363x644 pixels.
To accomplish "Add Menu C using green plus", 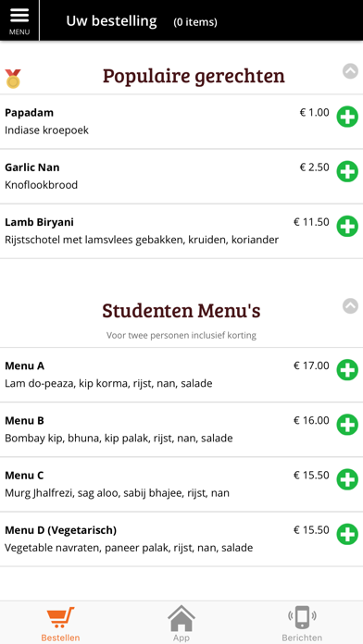I will tap(347, 479).
